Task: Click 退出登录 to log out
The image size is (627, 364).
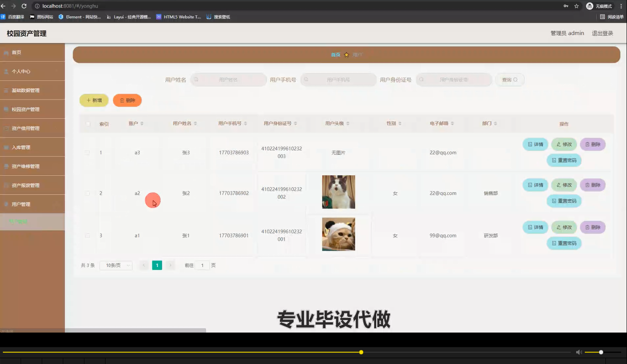Action: click(602, 33)
